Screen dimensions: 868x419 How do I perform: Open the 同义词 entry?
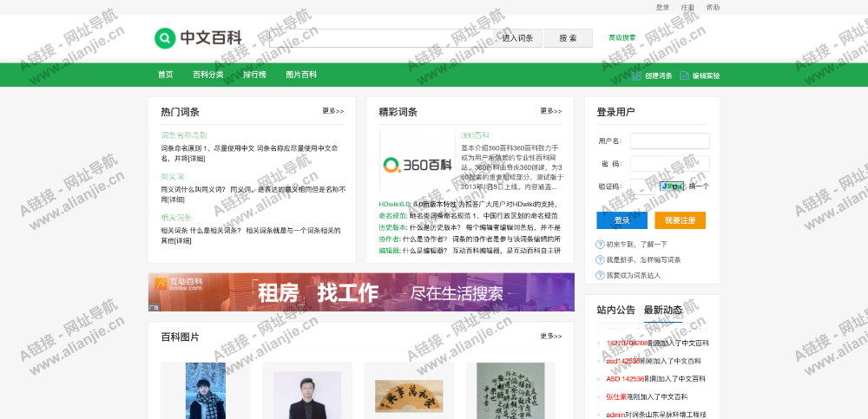(x=173, y=177)
